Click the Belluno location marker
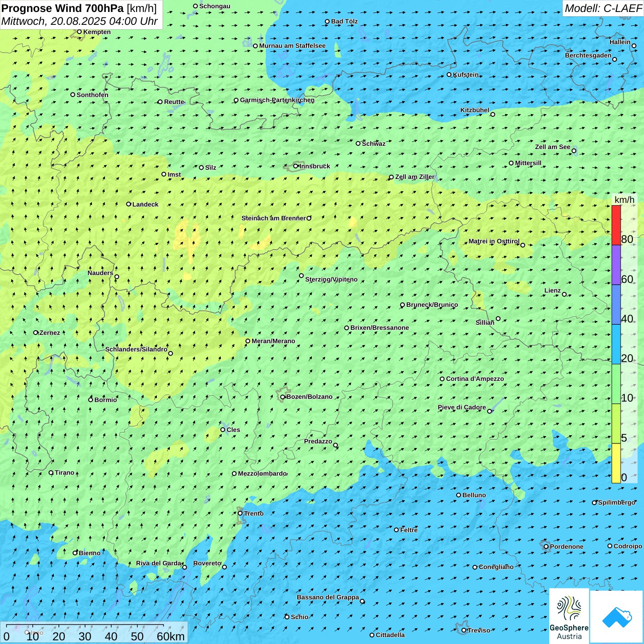The width and height of the screenshot is (644, 644). (459, 495)
